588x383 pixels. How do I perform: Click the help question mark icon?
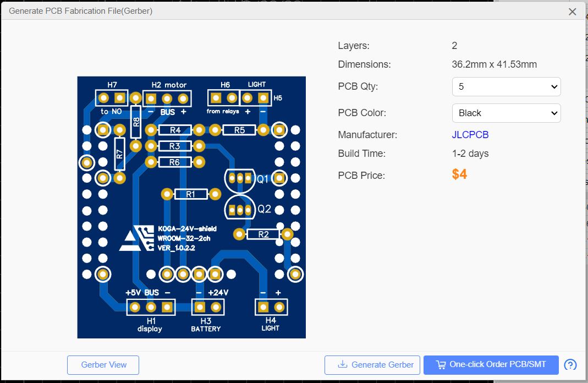(x=571, y=365)
